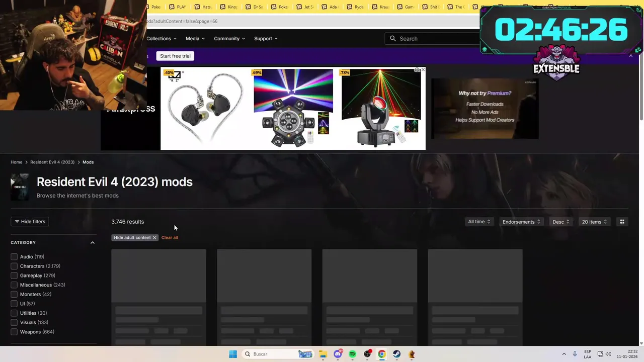The height and width of the screenshot is (362, 644).
Task: Open Google Chrome taskbar icon
Action: [x=382, y=354]
